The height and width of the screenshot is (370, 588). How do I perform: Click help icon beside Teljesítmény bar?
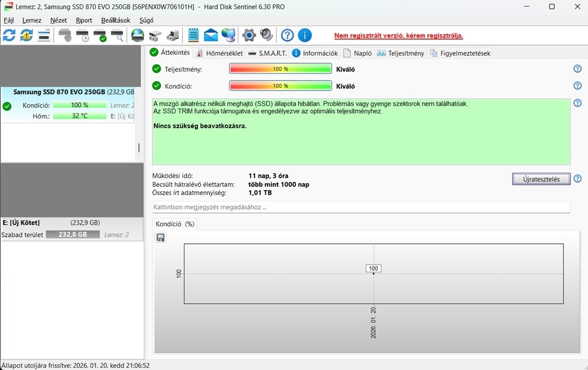coord(578,68)
